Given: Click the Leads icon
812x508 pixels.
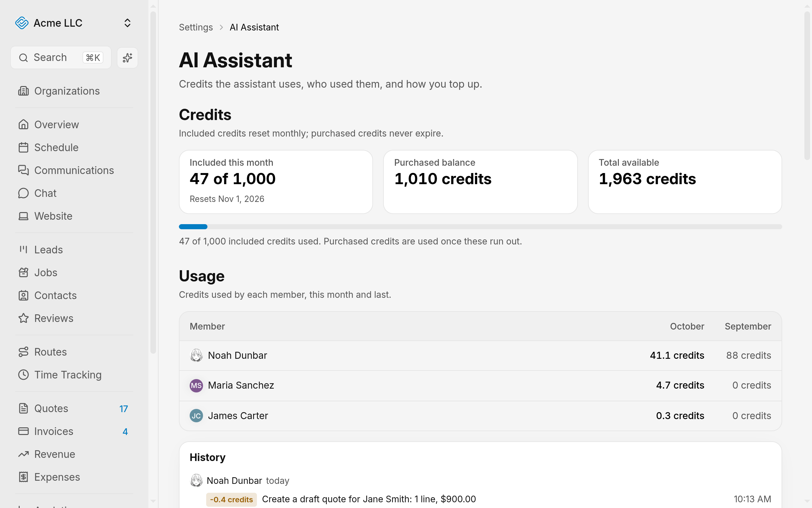Looking at the screenshot, I should tap(23, 249).
